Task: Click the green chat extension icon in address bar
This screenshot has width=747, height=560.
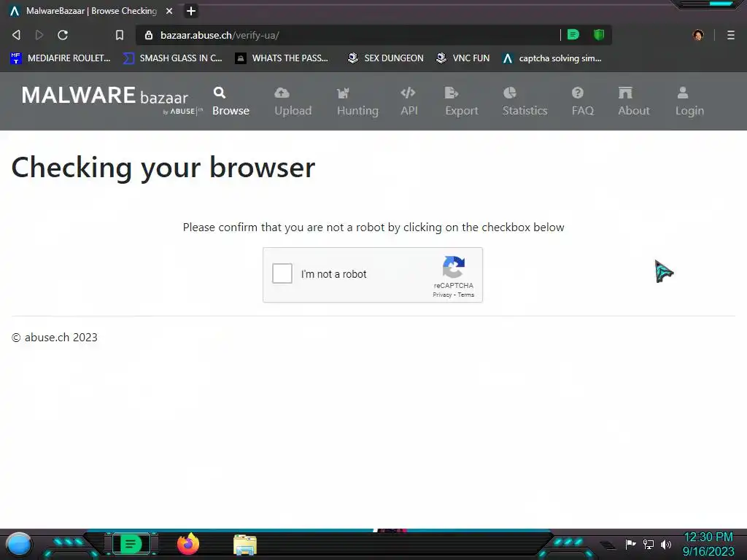Action: tap(573, 35)
